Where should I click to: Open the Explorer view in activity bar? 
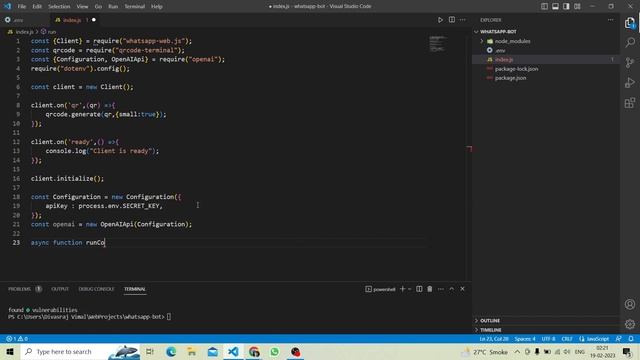coord(629,23)
